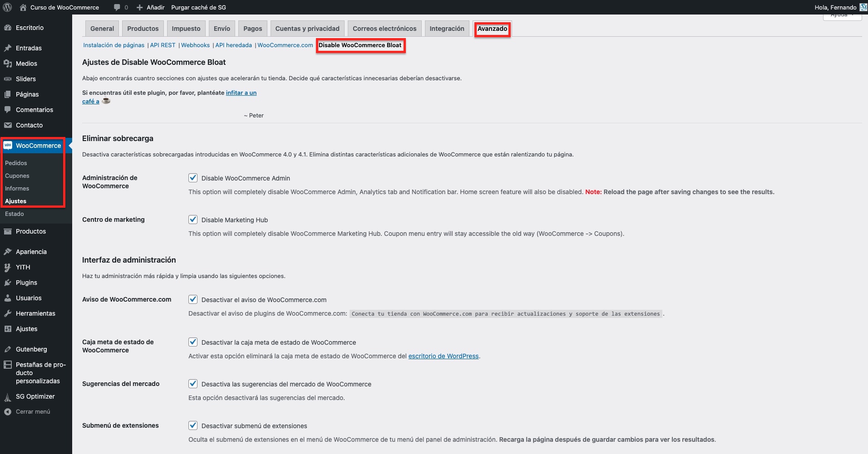Click the WooCommerce woo icon in sidebar
This screenshot has height=454, width=868.
(8, 146)
